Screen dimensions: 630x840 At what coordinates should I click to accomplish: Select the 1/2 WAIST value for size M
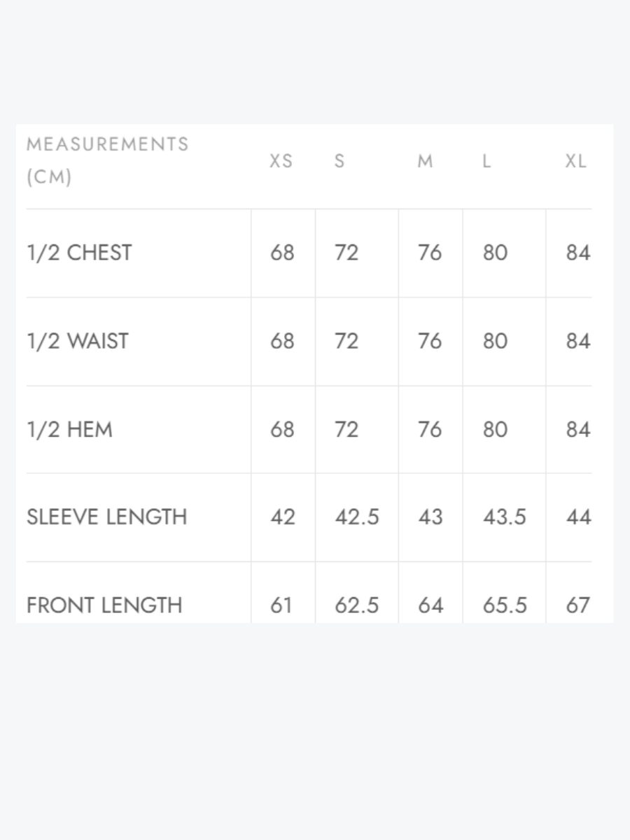[x=429, y=341]
